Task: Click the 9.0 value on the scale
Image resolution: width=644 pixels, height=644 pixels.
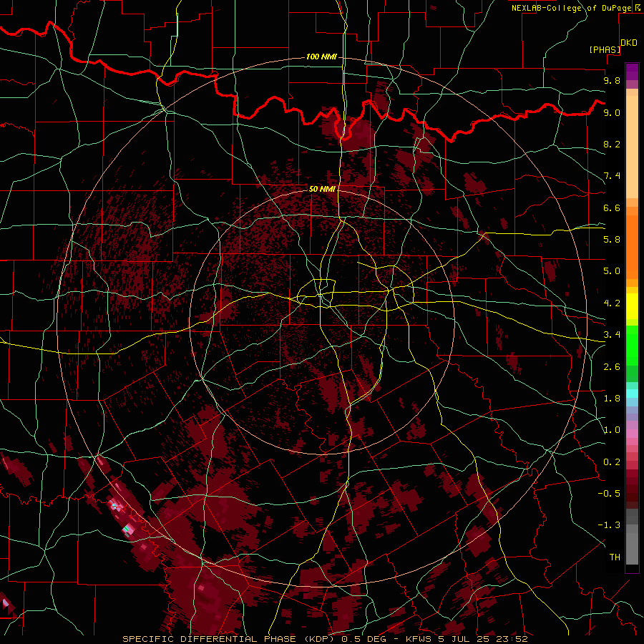Action: tap(612, 112)
